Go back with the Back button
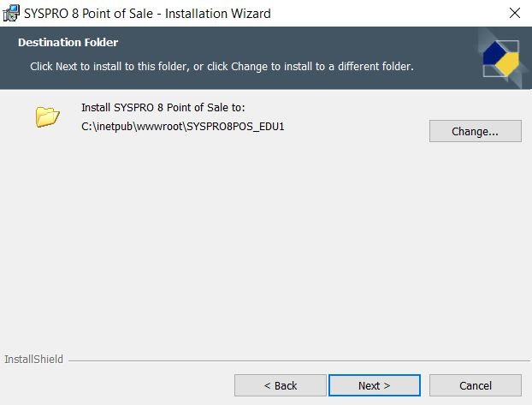 click(x=280, y=385)
